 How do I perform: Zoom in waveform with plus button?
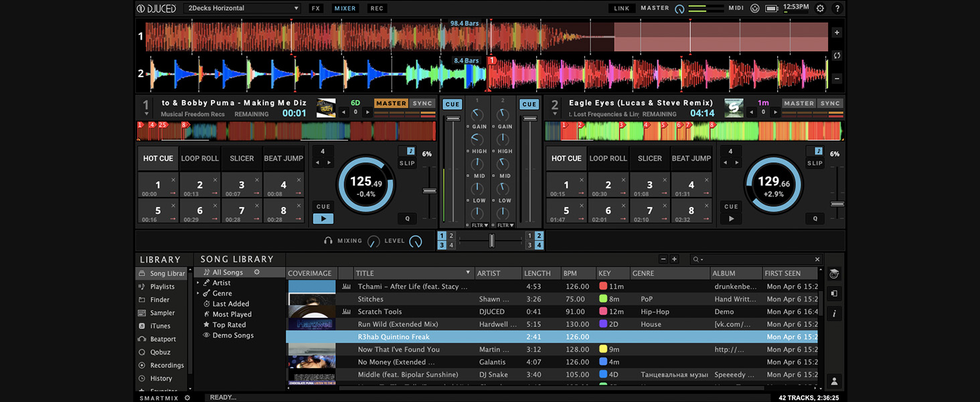coord(837,32)
